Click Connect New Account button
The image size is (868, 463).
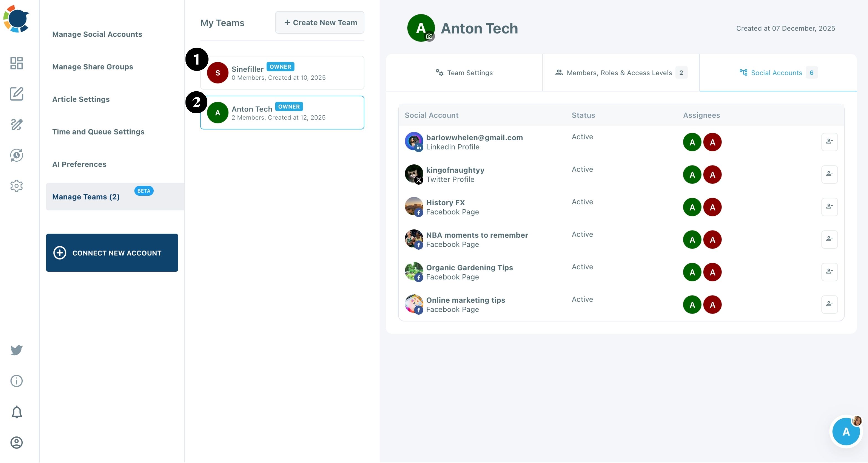point(112,253)
